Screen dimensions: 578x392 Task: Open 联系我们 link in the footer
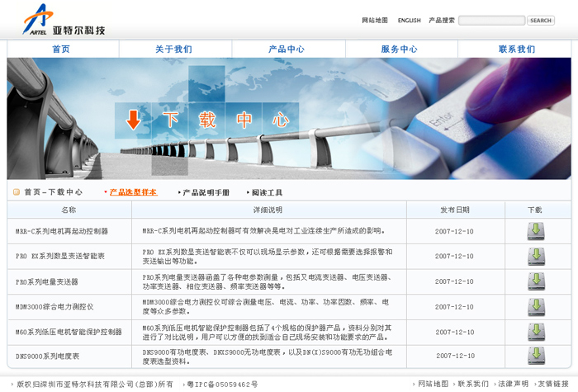click(x=473, y=384)
